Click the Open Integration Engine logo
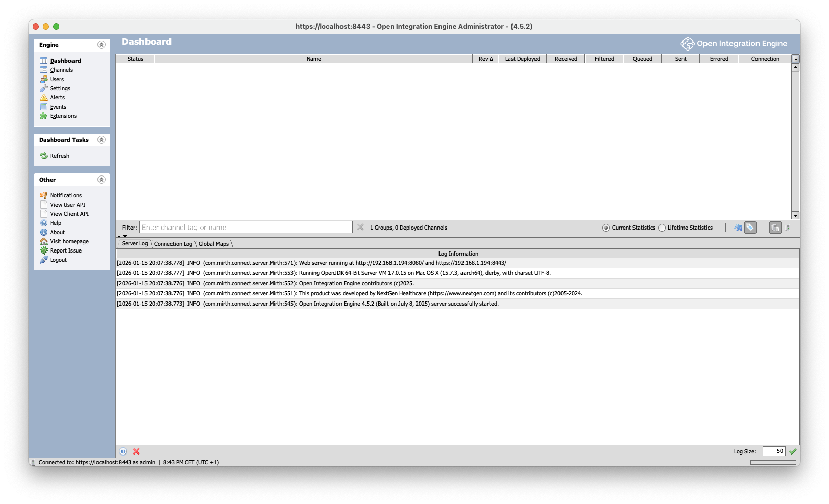The width and height of the screenshot is (829, 504). [687, 43]
